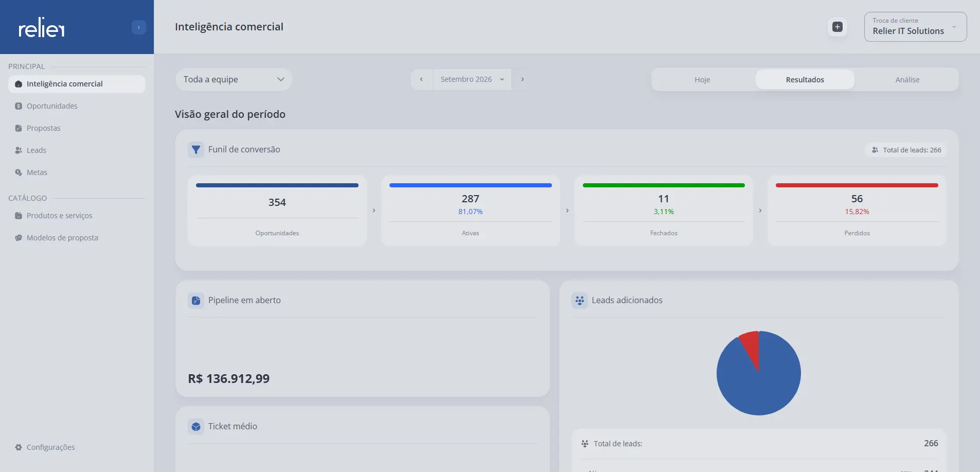Click the Modelos de proposta icon
The height and width of the screenshot is (472, 980).
[x=19, y=238]
